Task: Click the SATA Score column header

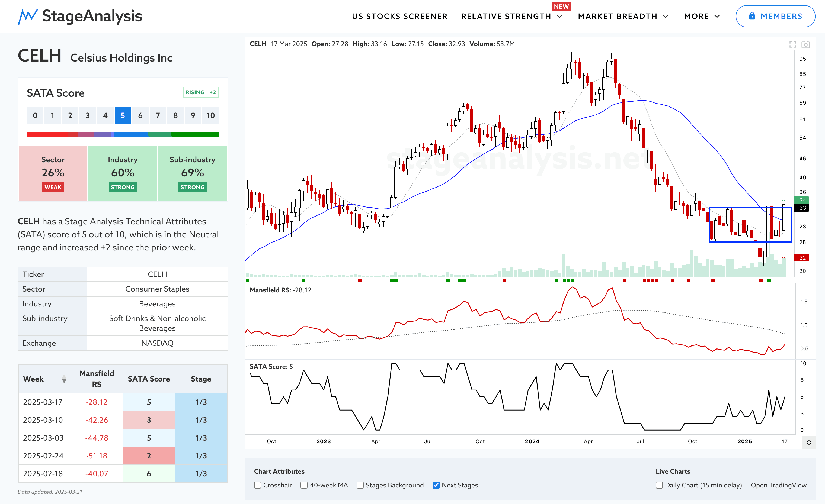Action: pos(149,379)
